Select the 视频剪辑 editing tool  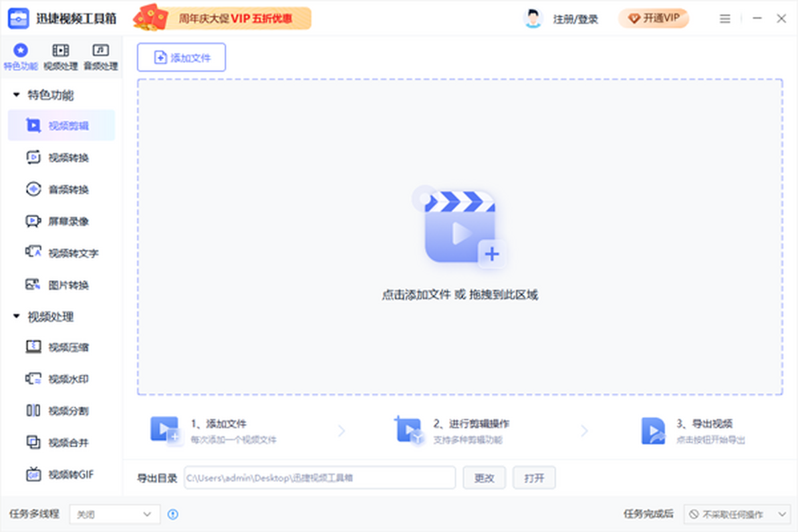point(61,125)
